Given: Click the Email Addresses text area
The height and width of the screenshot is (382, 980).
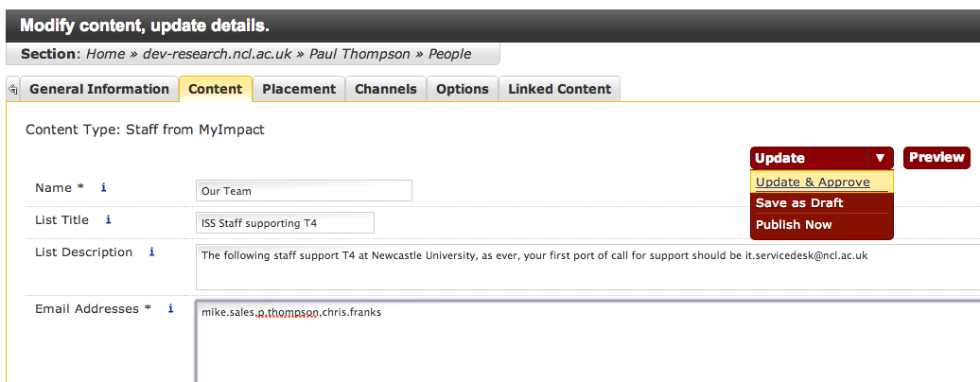Looking at the screenshot, I should point(586,340).
